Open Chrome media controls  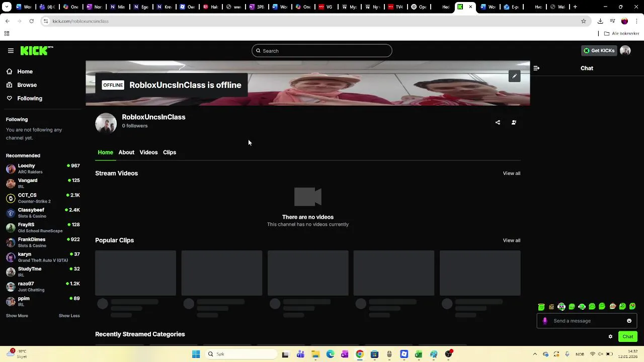click(x=612, y=21)
